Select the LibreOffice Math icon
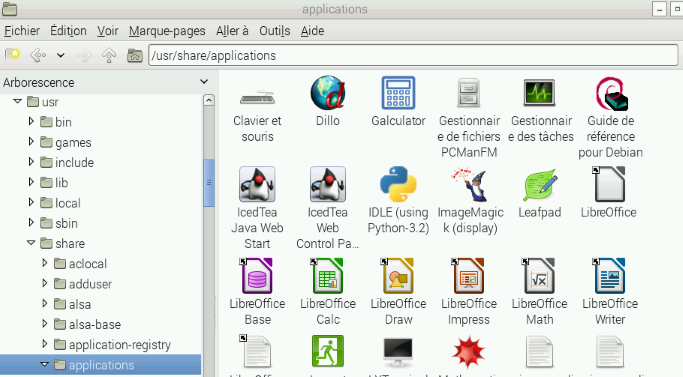 click(x=539, y=276)
